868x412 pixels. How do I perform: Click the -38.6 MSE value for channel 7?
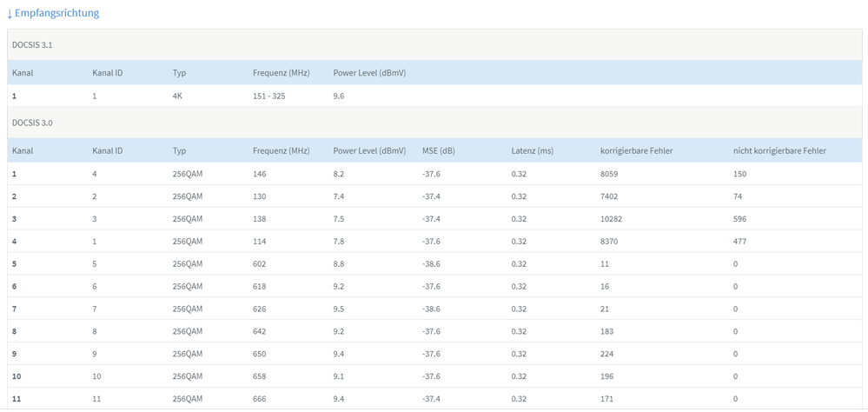coord(432,309)
